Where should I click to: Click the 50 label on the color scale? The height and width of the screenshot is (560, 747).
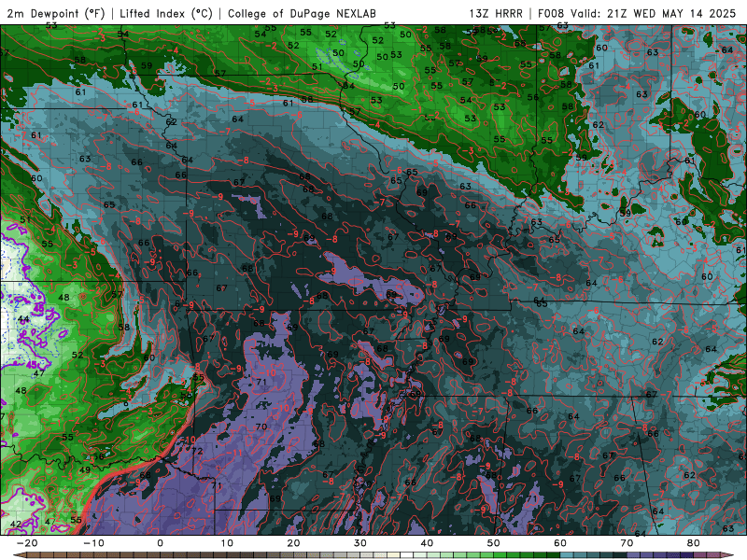(494, 543)
